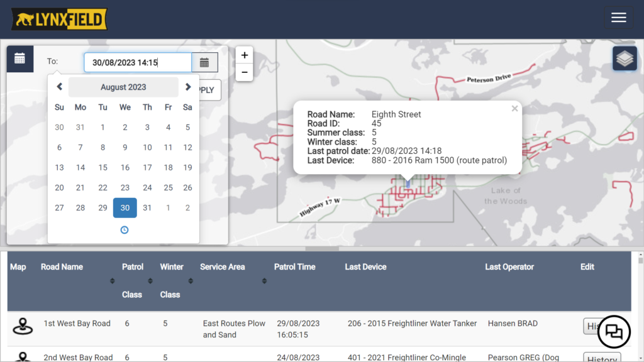Open the August 2023 month selector
This screenshot has width=644, height=362.
[x=123, y=87]
